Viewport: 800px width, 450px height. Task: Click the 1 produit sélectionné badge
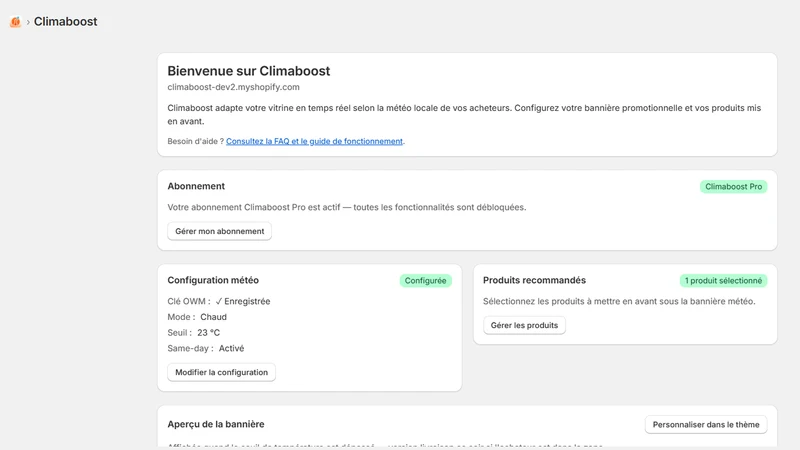(723, 281)
